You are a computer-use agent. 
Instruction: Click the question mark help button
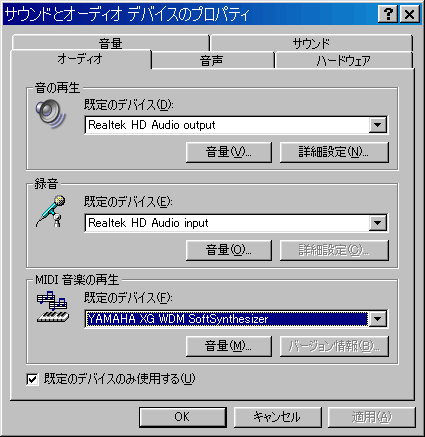388,14
